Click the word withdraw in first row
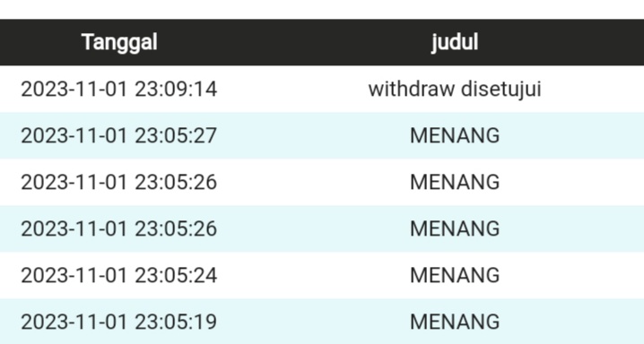644x344 pixels. click(x=411, y=89)
